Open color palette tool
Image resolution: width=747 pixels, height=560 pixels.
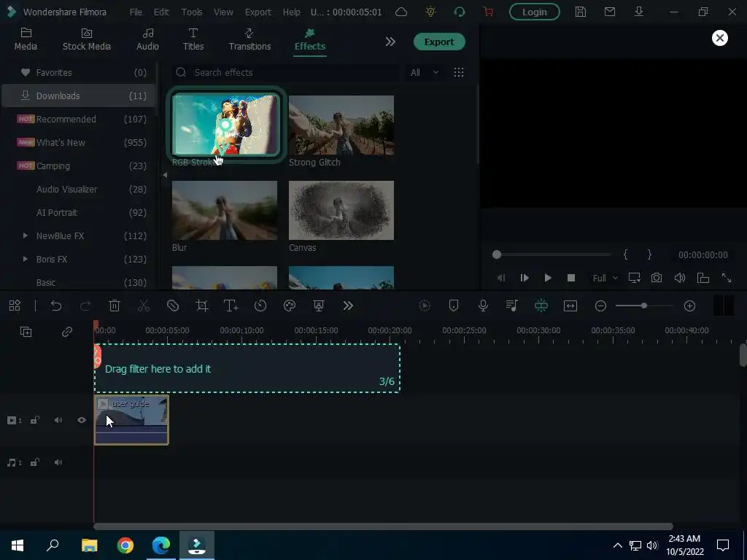[290, 306]
